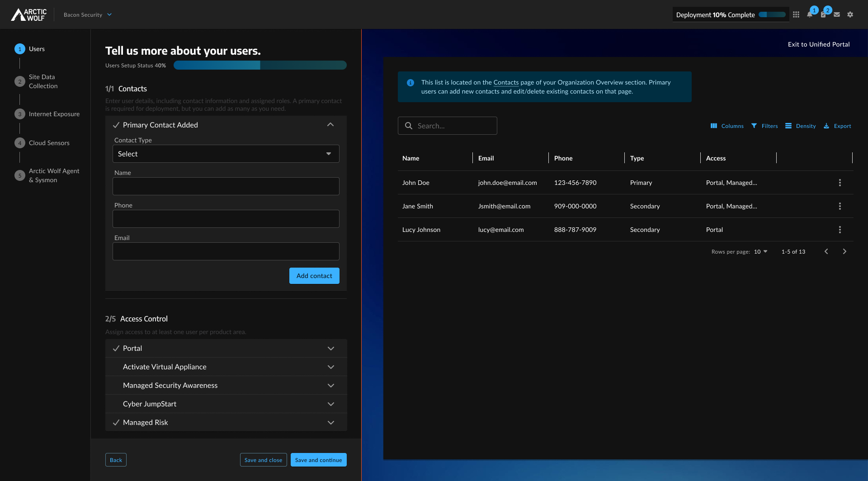
Task: Click the lucy@email.com cell
Action: click(501, 230)
